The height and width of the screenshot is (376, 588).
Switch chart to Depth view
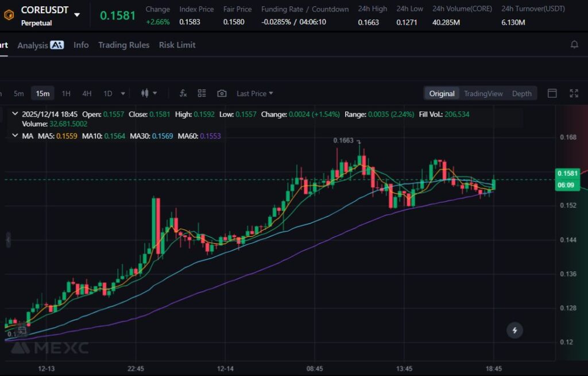[x=521, y=94]
